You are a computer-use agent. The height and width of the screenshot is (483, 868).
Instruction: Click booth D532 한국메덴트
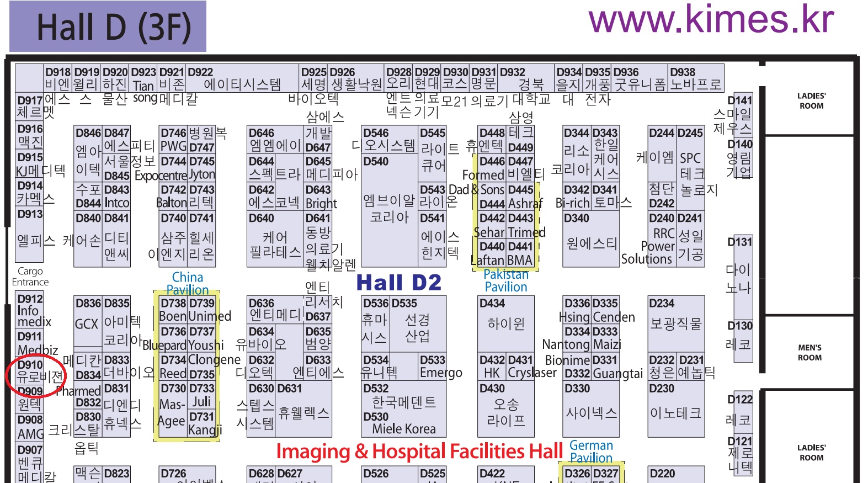pos(403,396)
